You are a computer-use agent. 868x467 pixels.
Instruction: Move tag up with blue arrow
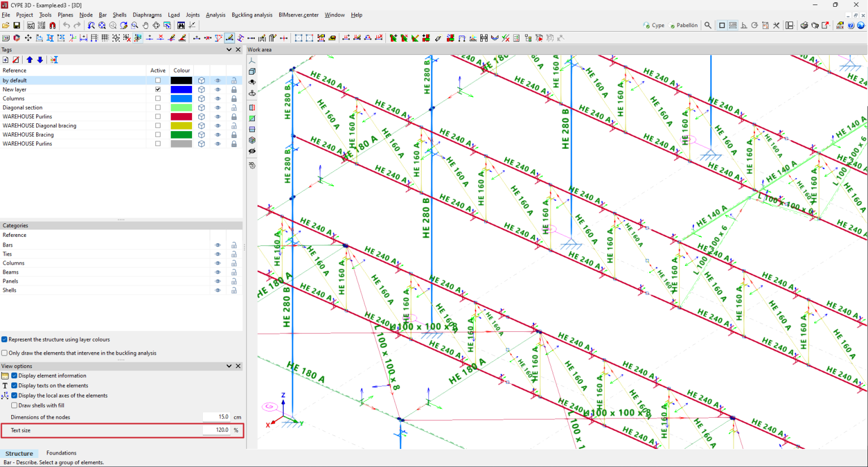coord(29,60)
